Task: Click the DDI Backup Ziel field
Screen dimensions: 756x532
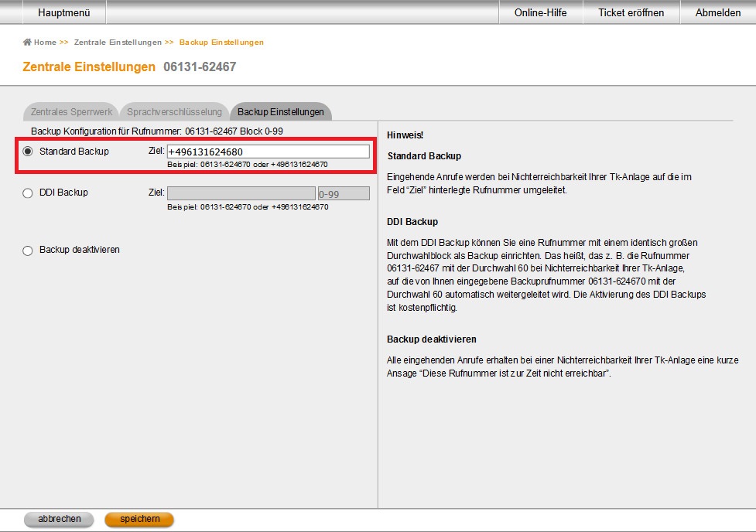Action: click(x=241, y=193)
